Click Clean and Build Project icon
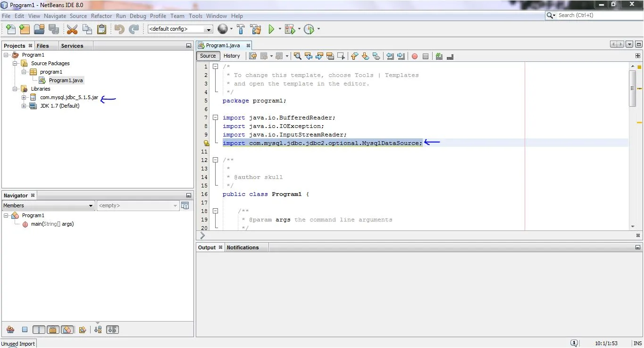The image size is (644, 348). point(256,29)
